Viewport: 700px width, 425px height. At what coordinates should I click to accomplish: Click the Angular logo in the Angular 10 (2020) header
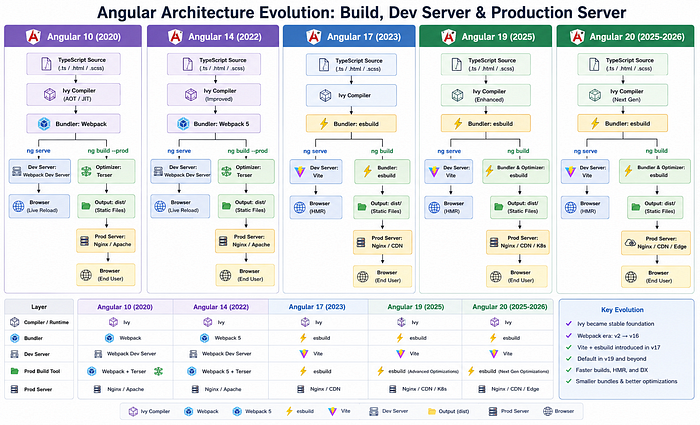pyautogui.click(x=33, y=37)
